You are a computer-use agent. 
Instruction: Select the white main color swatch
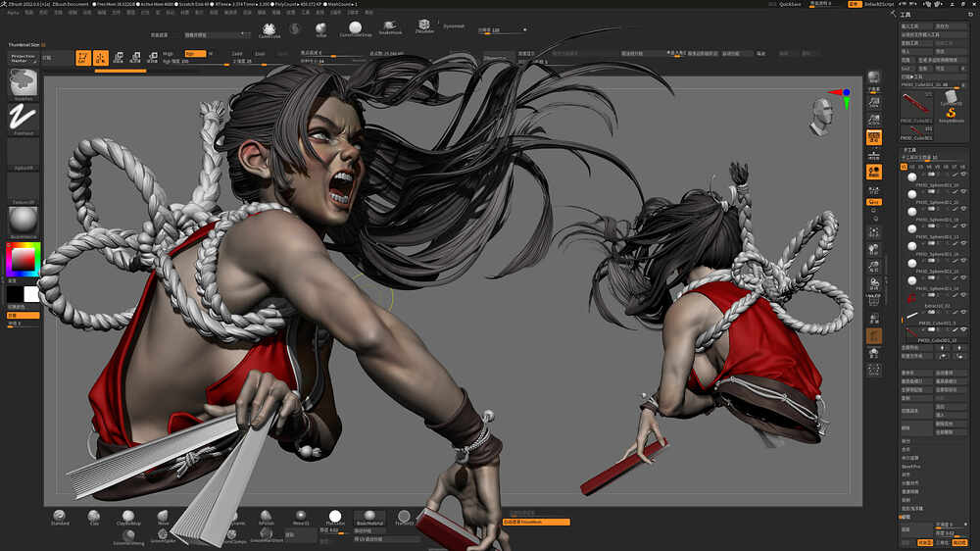31,294
